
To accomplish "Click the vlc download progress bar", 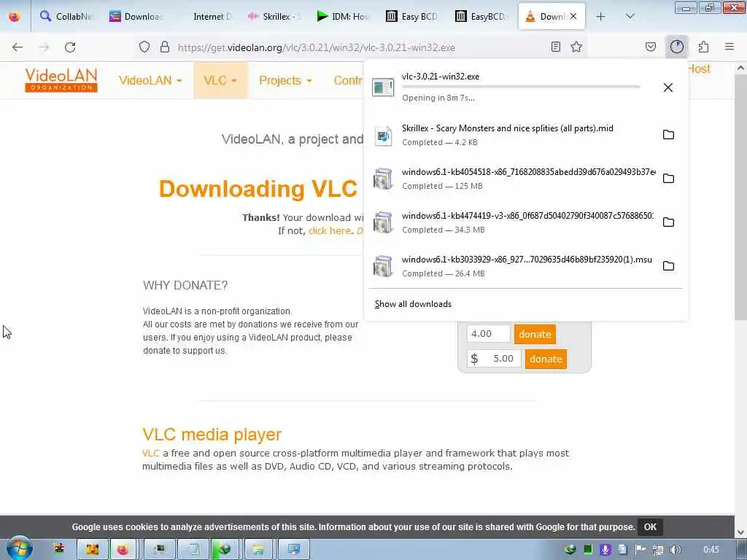I will coord(521,87).
